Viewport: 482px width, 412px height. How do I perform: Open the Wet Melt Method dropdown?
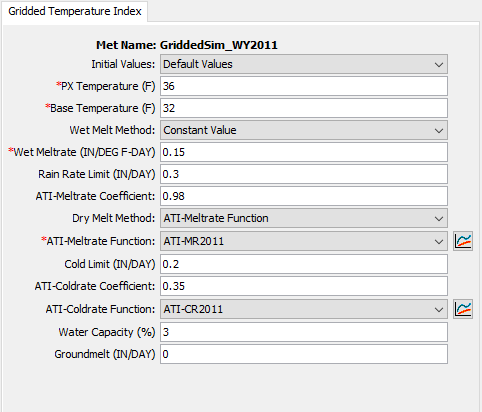tap(304, 130)
